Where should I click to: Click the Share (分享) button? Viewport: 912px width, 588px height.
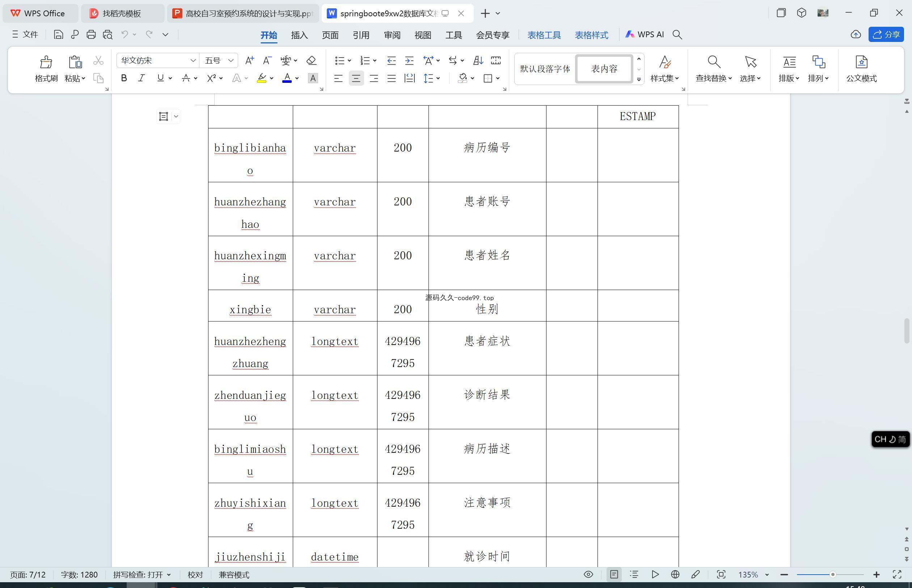point(886,34)
